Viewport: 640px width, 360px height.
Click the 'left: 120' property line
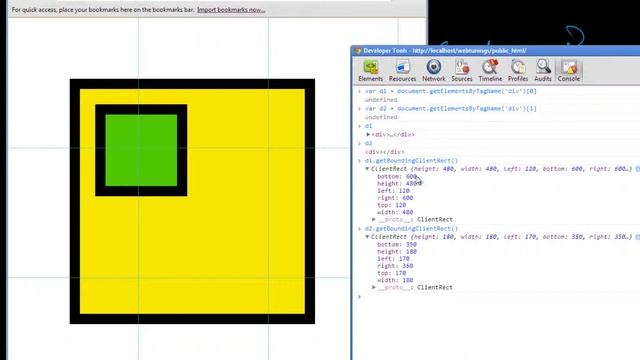[x=393, y=191]
